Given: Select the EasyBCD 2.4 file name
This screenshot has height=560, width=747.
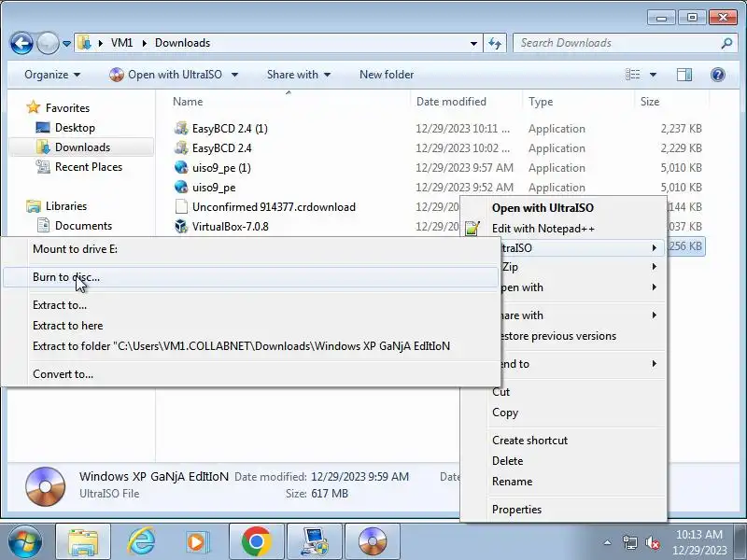Looking at the screenshot, I should [222, 148].
